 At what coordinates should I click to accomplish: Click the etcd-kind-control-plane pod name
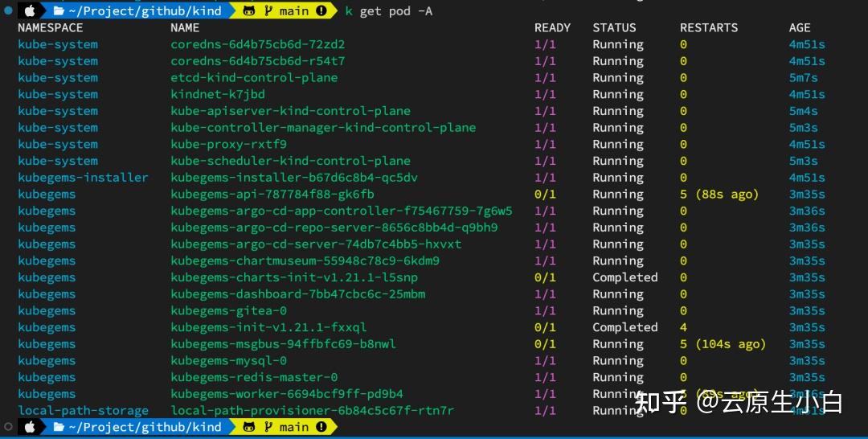pyautogui.click(x=254, y=77)
